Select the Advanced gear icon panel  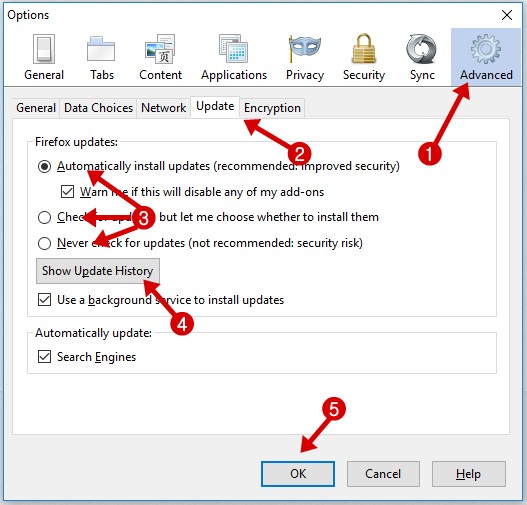[486, 57]
